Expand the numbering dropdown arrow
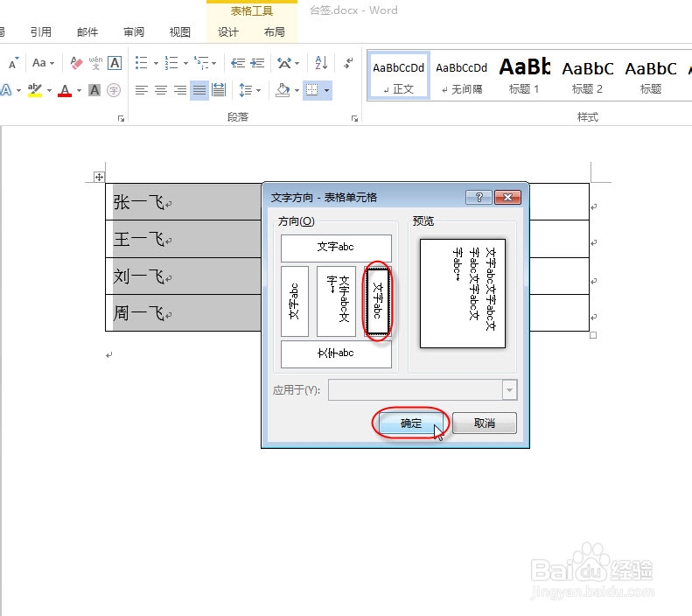692x616 pixels. point(185,64)
